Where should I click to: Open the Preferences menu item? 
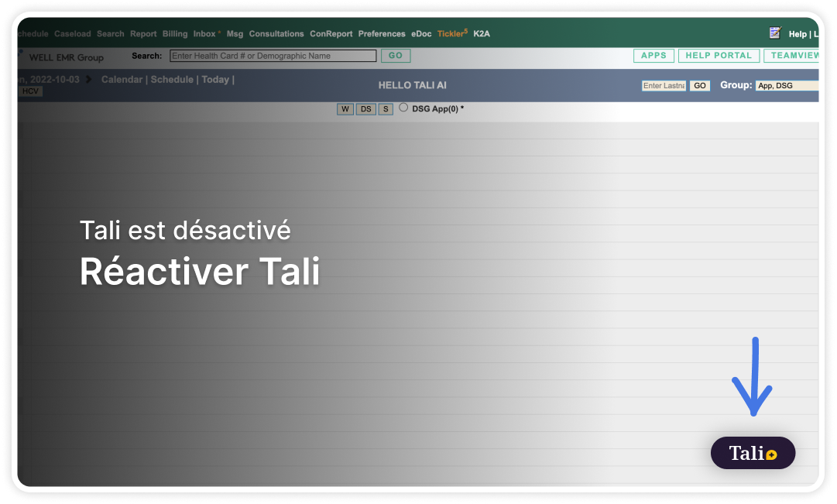(382, 33)
